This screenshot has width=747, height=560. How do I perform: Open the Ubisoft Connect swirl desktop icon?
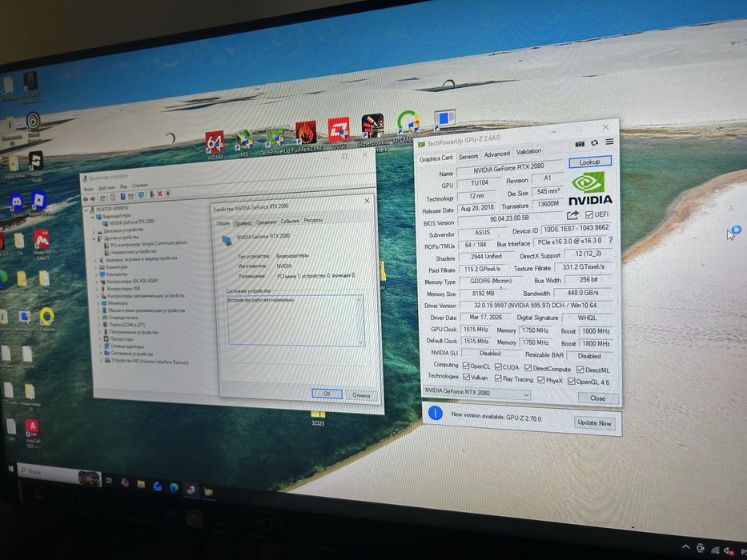(x=34, y=121)
